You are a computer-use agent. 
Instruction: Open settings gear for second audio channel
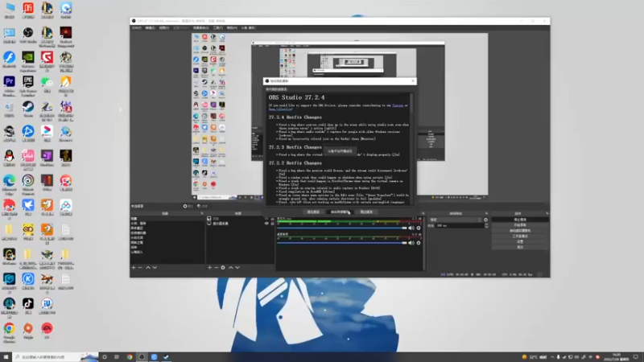419,243
